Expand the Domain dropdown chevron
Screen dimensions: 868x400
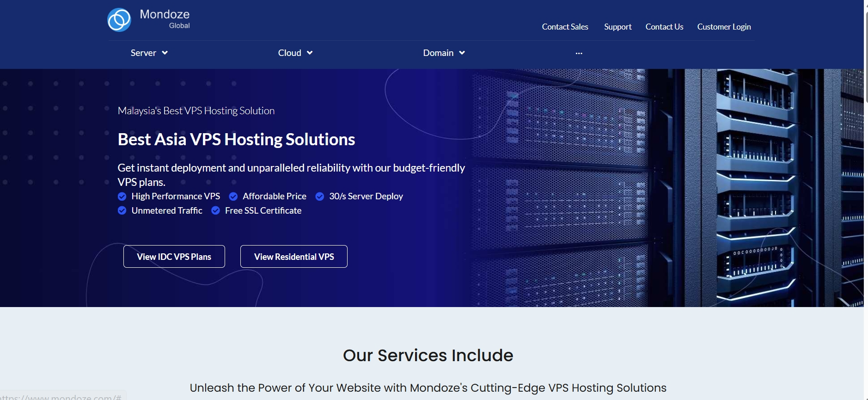tap(462, 53)
